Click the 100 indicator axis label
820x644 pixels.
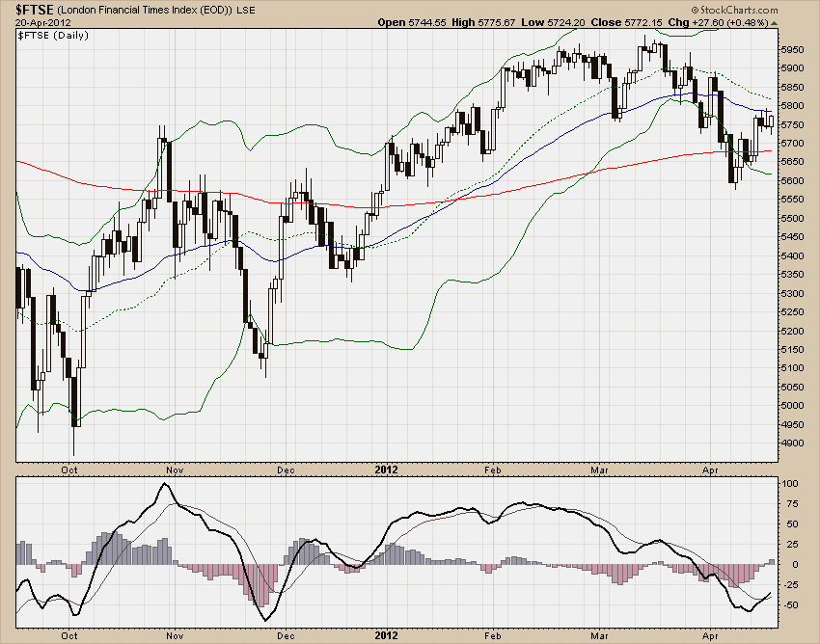(790, 484)
